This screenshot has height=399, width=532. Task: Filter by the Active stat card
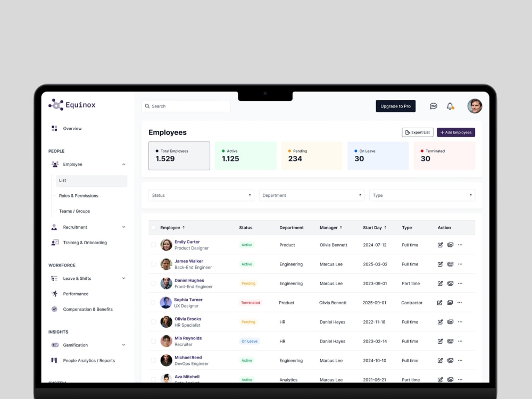pyautogui.click(x=246, y=156)
